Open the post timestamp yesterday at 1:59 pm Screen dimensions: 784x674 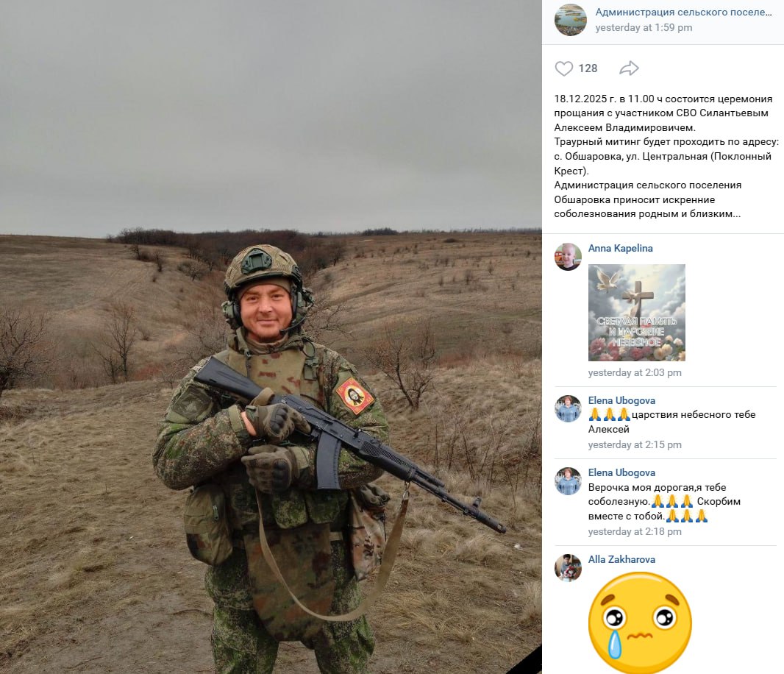pyautogui.click(x=644, y=27)
